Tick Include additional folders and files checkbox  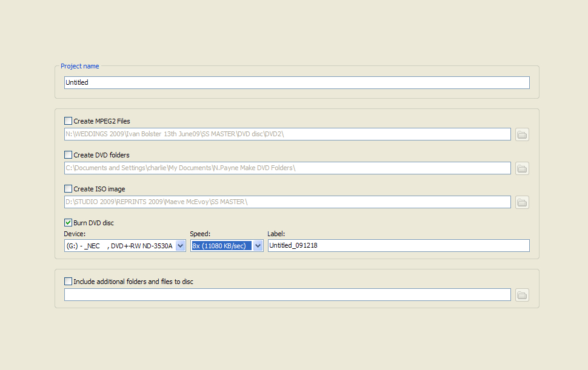[68, 281]
